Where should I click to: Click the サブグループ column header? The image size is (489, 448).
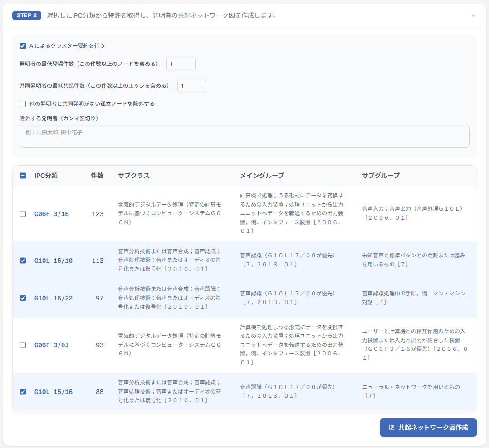point(381,176)
